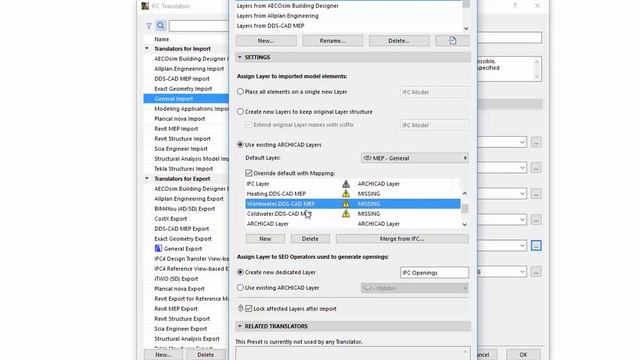Click the help question mark in title bar
The height and width of the screenshot is (360, 640).
pyautogui.click(x=515, y=6)
